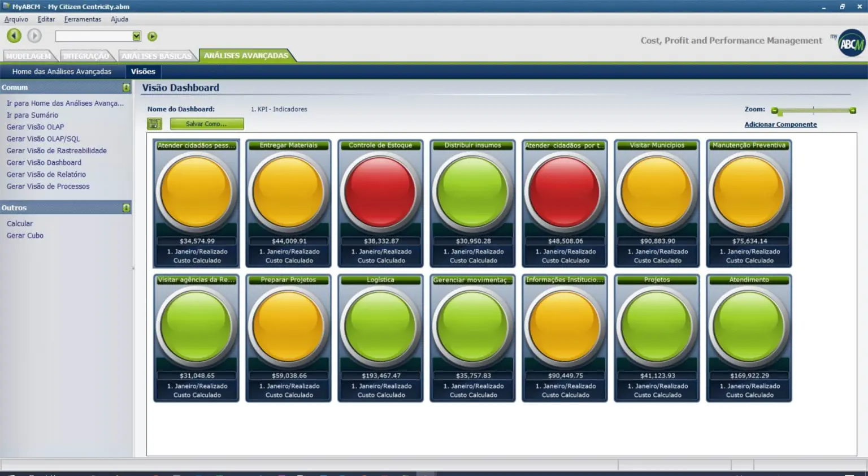868x476 pixels.
Task: Click the green Logística indicator light
Action: pyautogui.click(x=380, y=326)
